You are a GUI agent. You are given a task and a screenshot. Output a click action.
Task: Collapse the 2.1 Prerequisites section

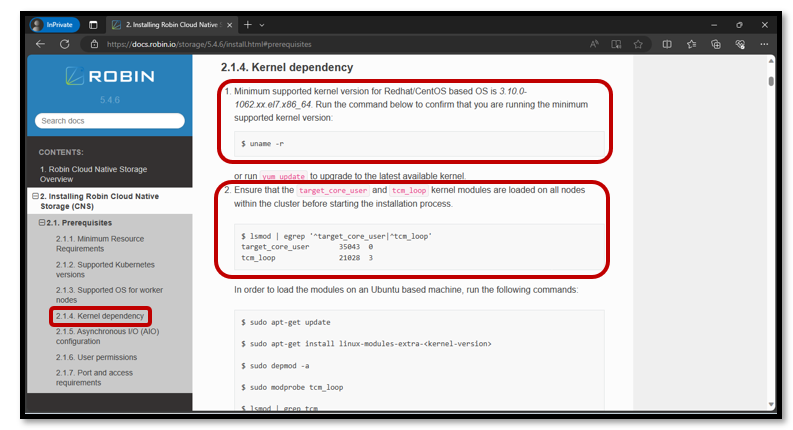click(x=42, y=223)
